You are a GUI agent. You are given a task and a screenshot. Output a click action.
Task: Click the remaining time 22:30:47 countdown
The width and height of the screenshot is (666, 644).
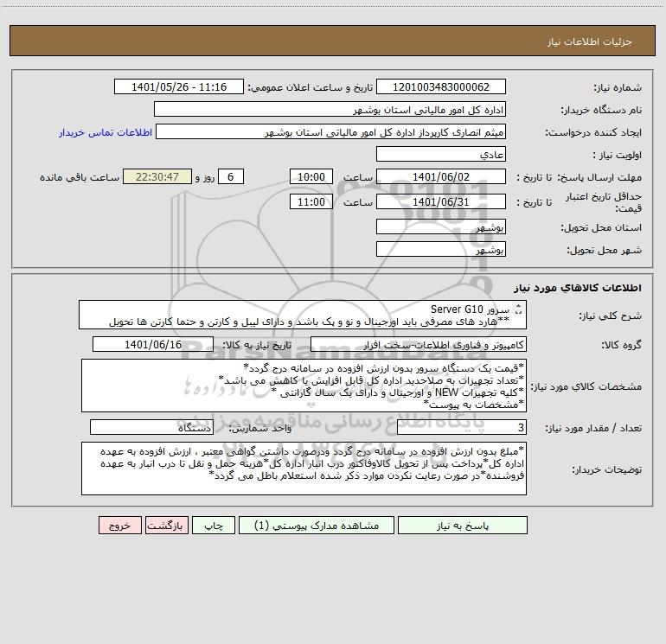(x=157, y=176)
